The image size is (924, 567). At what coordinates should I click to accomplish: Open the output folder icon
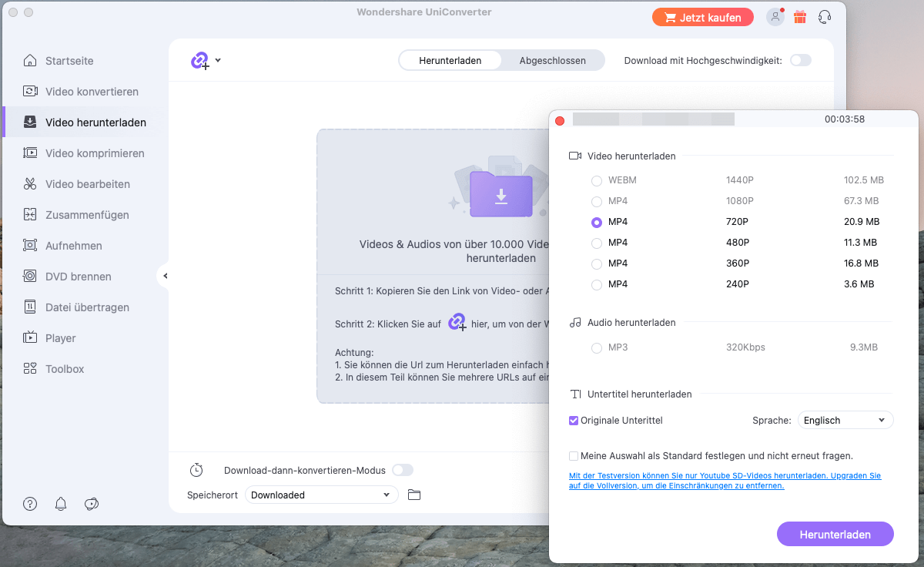(414, 495)
